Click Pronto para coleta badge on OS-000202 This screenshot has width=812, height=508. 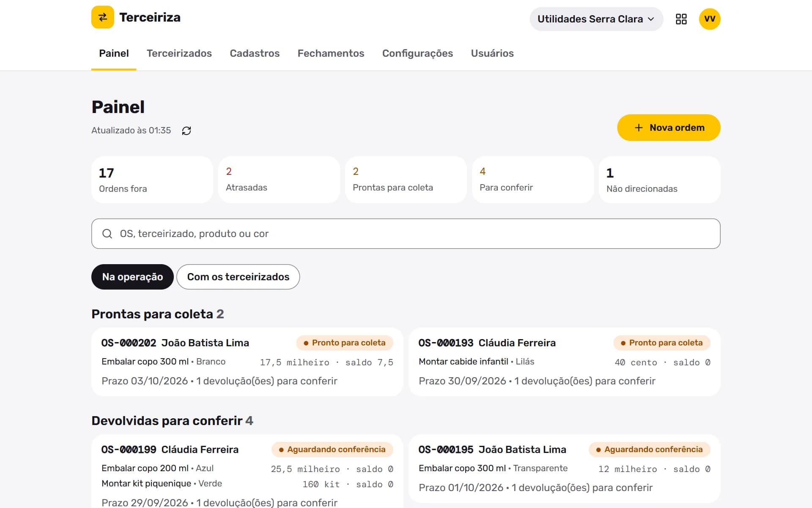click(x=345, y=343)
